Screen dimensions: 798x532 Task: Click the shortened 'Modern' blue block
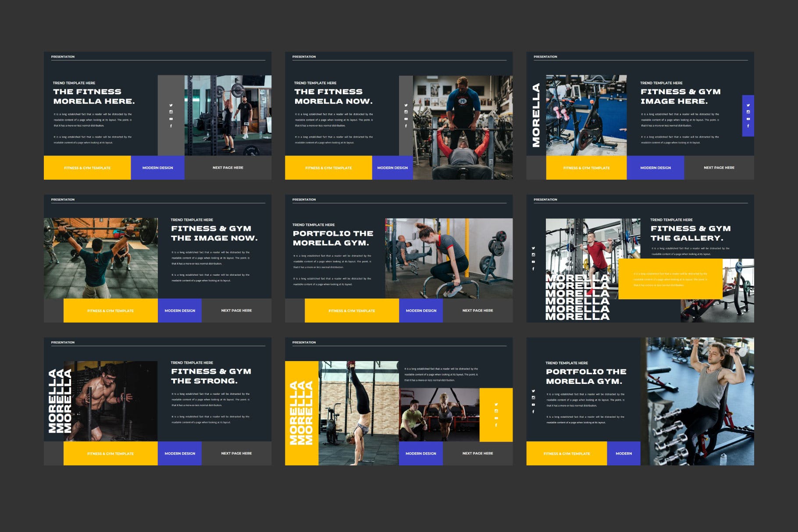tap(623, 454)
